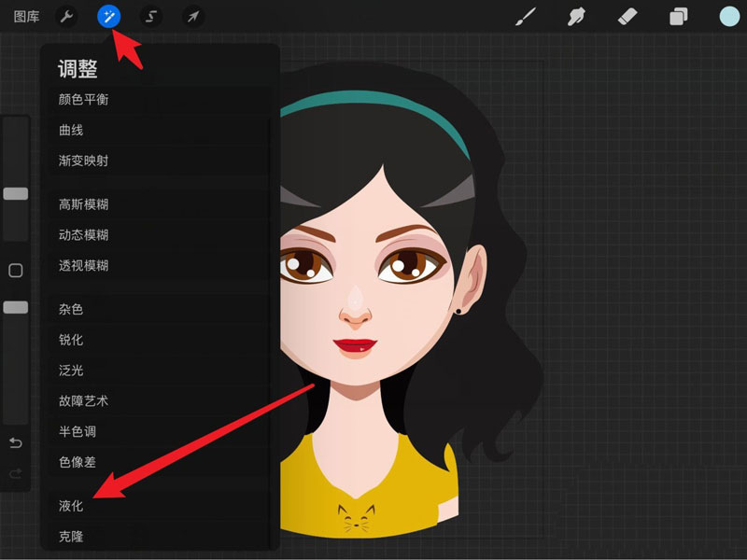Apply Gaussian Blur (高斯模糊)

[x=87, y=204]
